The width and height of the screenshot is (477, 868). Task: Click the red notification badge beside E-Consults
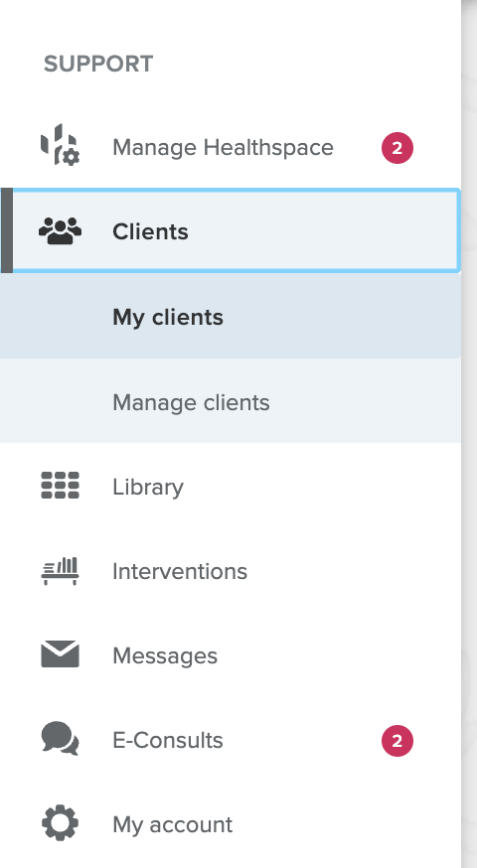pyautogui.click(x=397, y=741)
